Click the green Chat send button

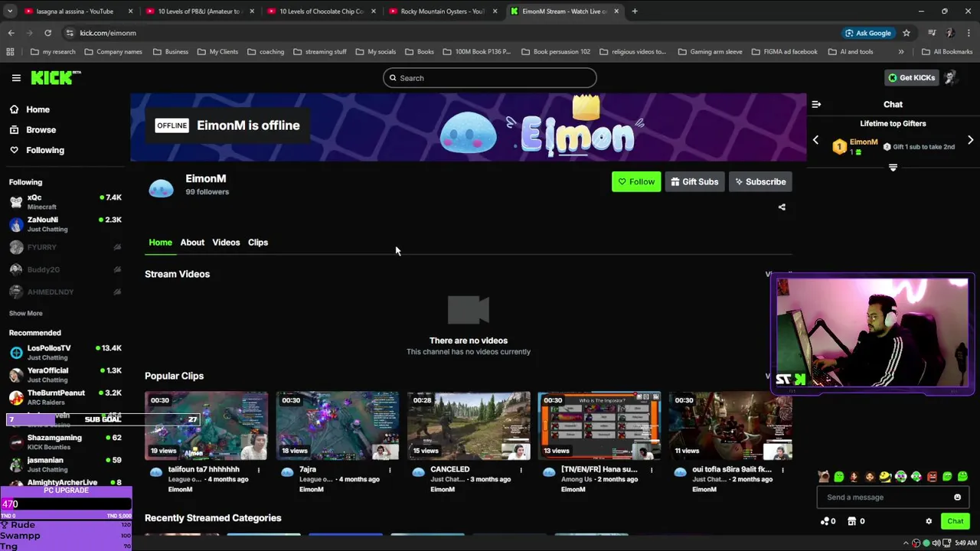coord(955,521)
